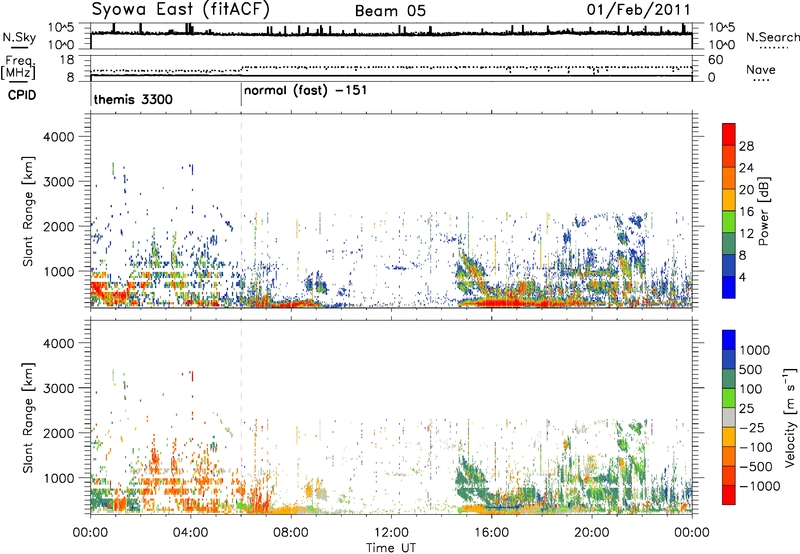Click "Slant Range [km]" label of power panel
This screenshot has height=554, width=800.
(28, 211)
